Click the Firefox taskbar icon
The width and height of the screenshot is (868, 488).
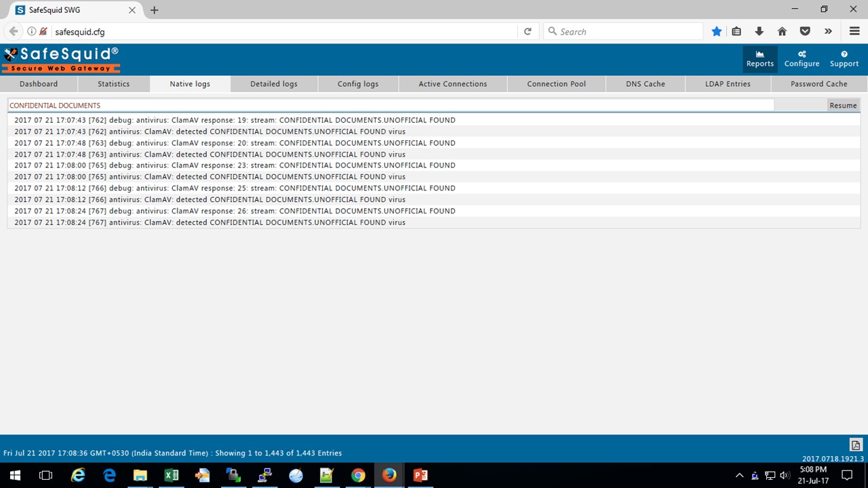click(389, 475)
